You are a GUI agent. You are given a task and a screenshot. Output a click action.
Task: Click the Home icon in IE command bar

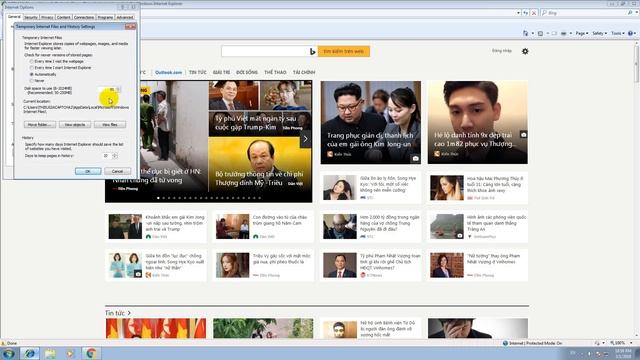pyautogui.click(x=526, y=33)
